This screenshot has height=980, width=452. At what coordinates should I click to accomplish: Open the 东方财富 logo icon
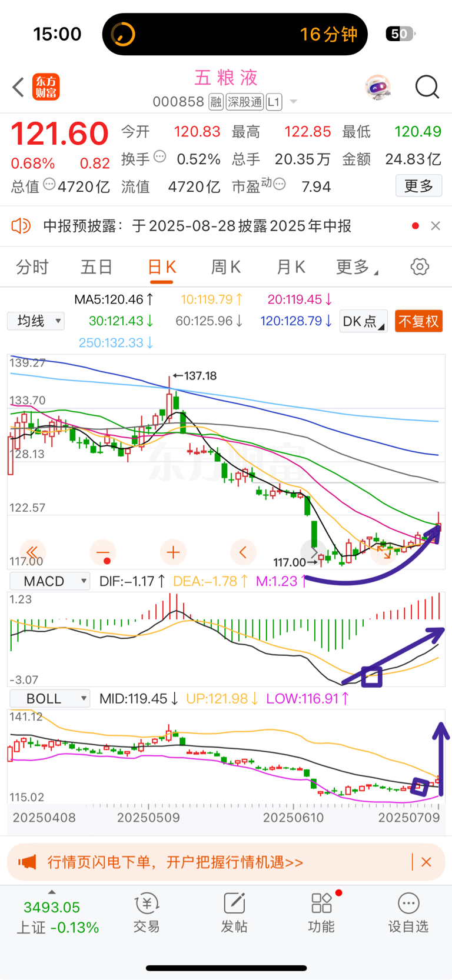pos(46,87)
